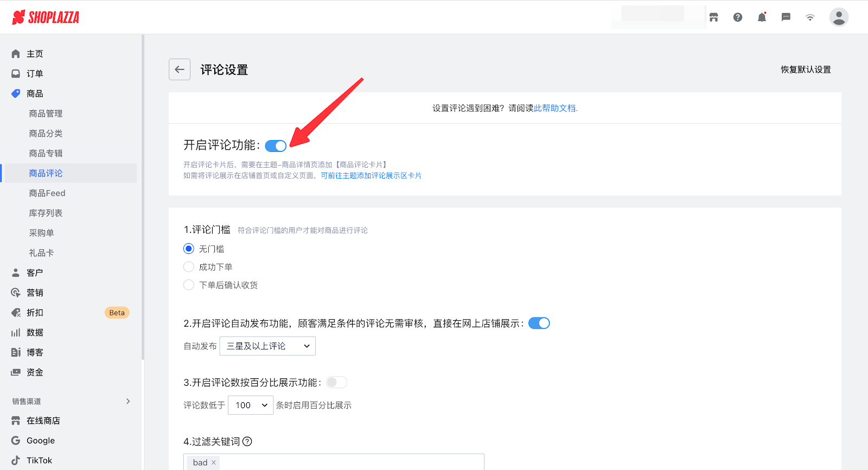This screenshot has height=470, width=868.
Task: Remove the 'bad' keyword tag
Action: [214, 462]
